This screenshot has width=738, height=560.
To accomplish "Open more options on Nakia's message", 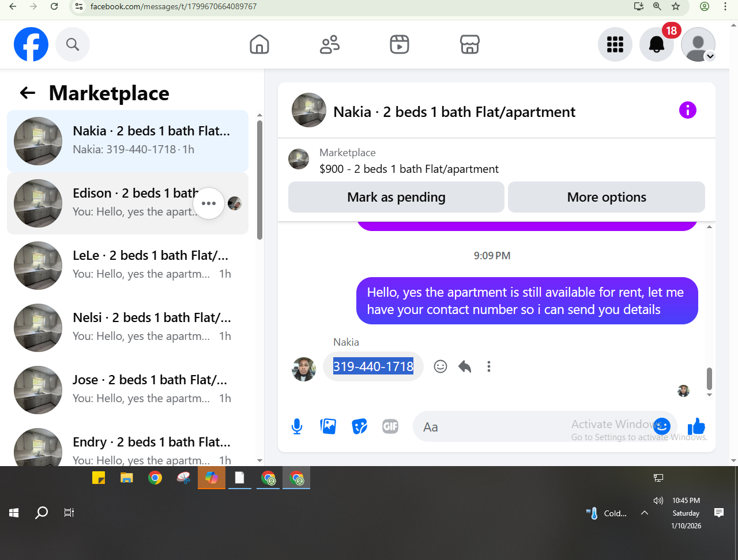I will tap(489, 366).
